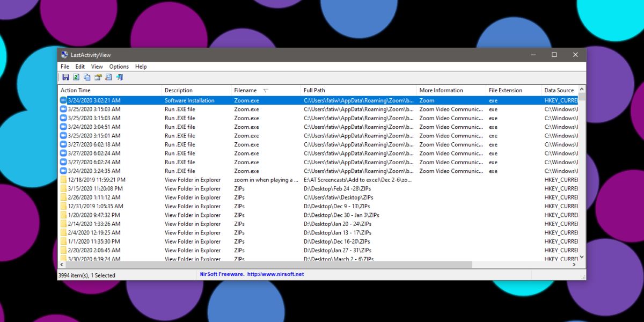Click Zoom icon of 3/24/2020 3:24:35 AM row

pyautogui.click(x=63, y=171)
